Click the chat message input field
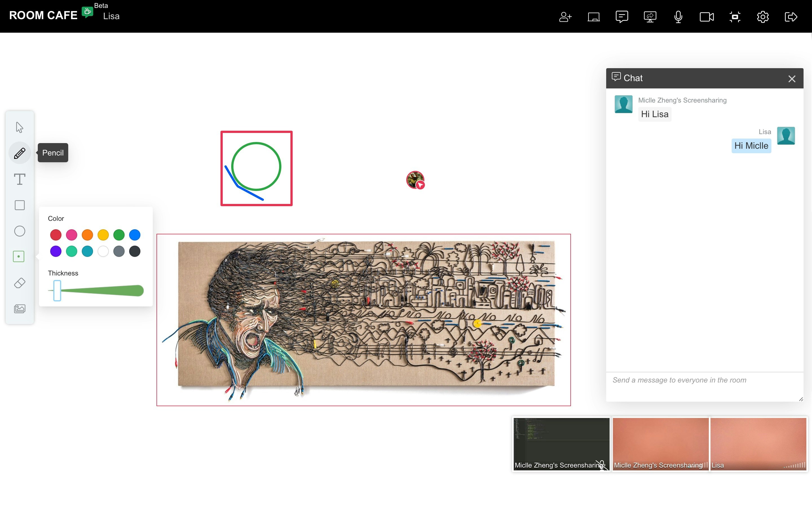This screenshot has height=507, width=812. (x=704, y=386)
